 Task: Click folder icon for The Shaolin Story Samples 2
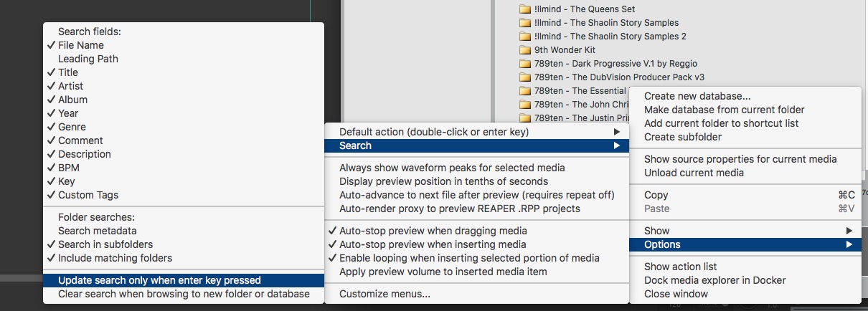(x=525, y=37)
